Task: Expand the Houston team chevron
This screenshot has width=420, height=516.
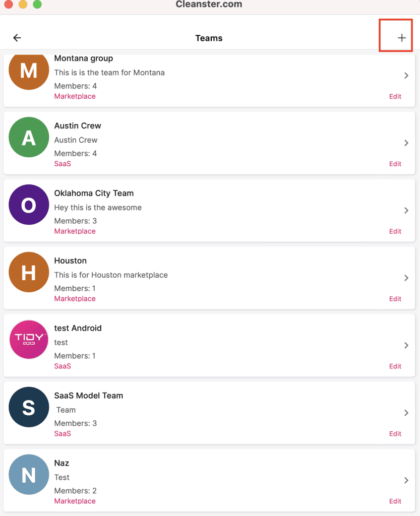Action: click(406, 278)
